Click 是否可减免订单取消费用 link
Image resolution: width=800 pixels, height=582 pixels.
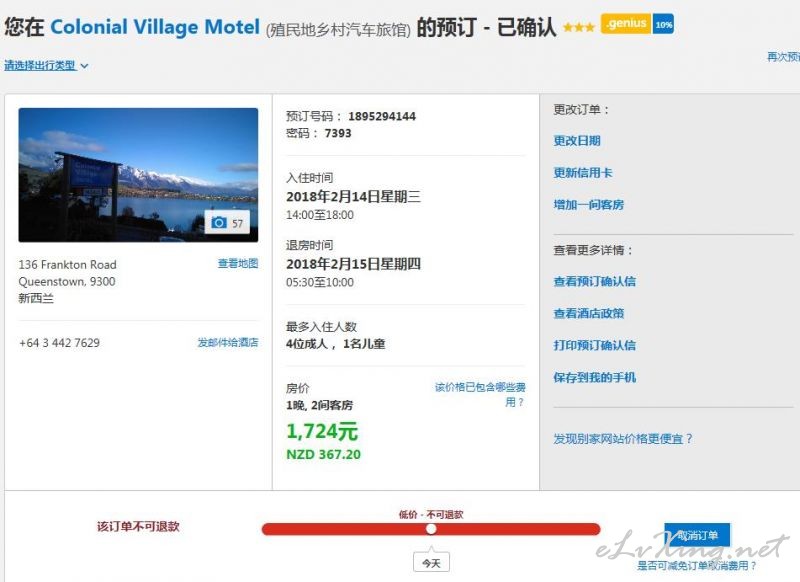tap(697, 565)
